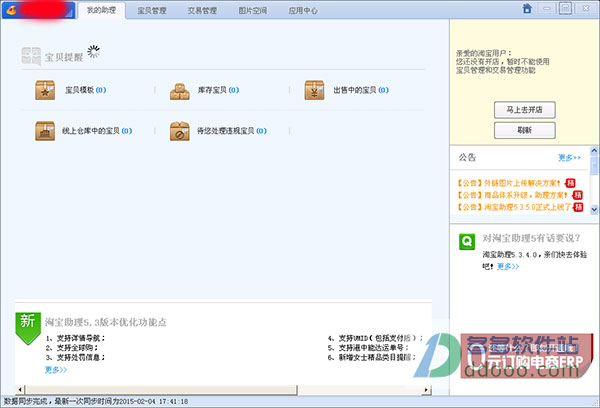Click the 线上仓库中的宝贝 (0) label
Screen dimensions: 600x408
[x=97, y=131]
